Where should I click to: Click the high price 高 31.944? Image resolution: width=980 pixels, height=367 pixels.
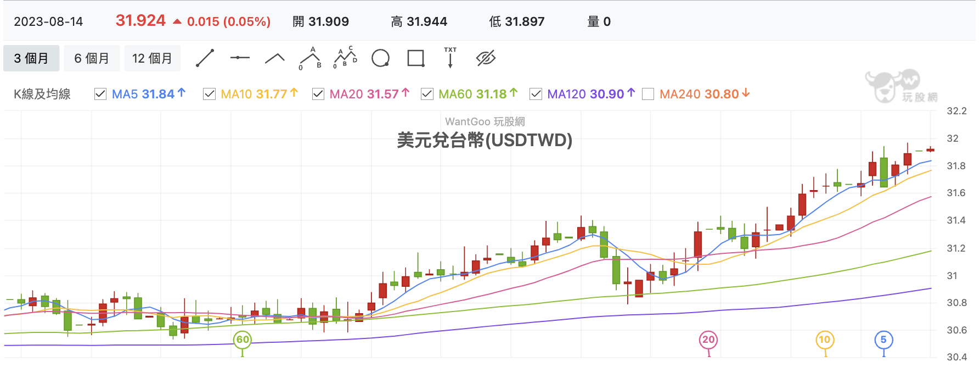pos(419,21)
